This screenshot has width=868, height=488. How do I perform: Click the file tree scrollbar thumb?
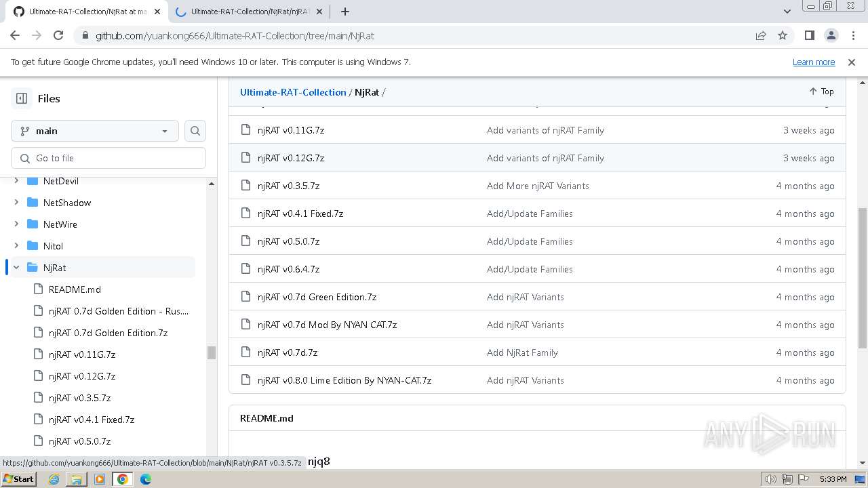coord(212,352)
